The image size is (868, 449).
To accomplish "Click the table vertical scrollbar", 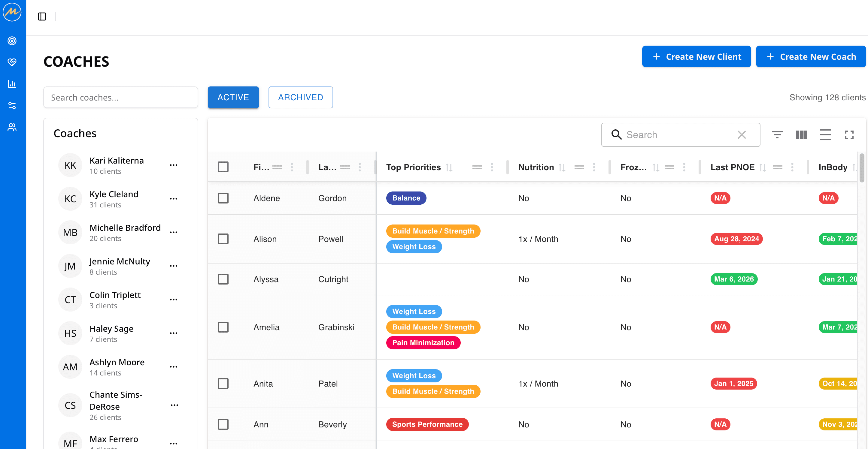I will click(x=862, y=167).
